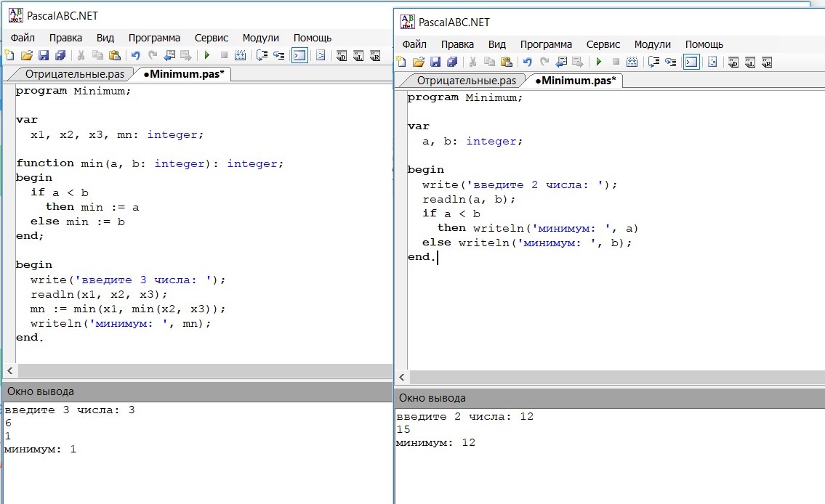The height and width of the screenshot is (504, 825).
Task: Toggle output window icon in right window
Action: pos(691,62)
